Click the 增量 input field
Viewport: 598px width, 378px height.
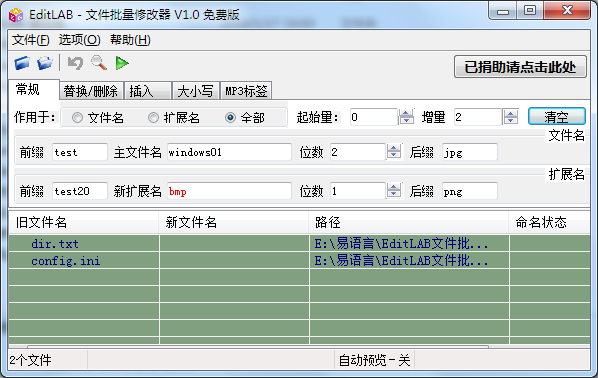click(x=478, y=117)
